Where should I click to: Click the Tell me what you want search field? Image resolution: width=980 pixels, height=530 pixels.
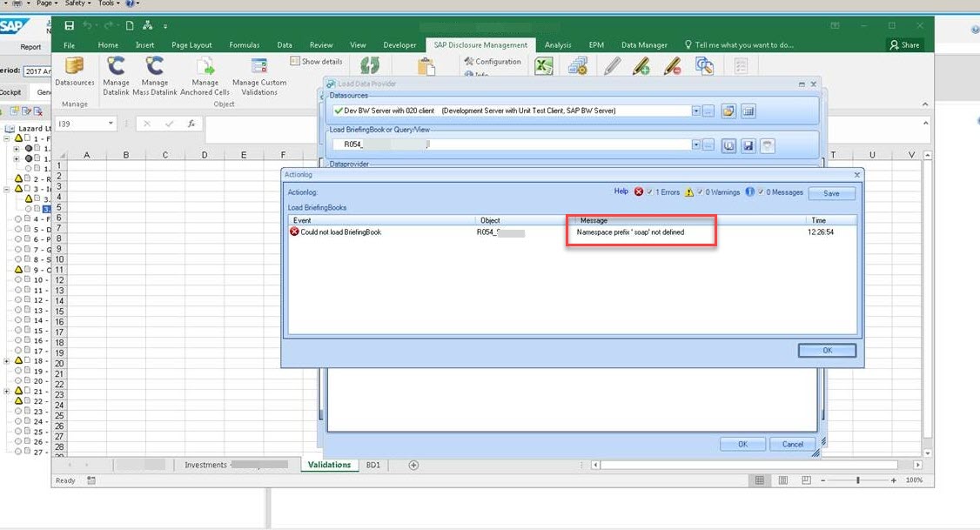(x=740, y=45)
